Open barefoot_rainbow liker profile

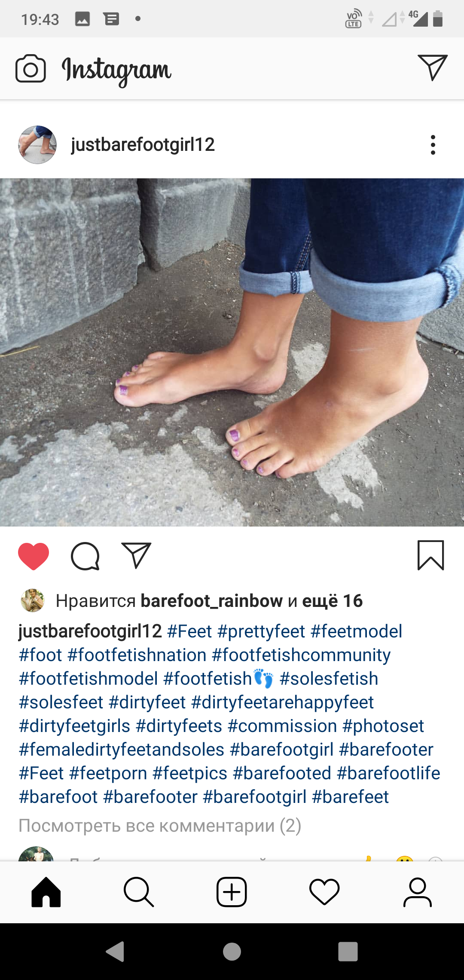click(211, 601)
